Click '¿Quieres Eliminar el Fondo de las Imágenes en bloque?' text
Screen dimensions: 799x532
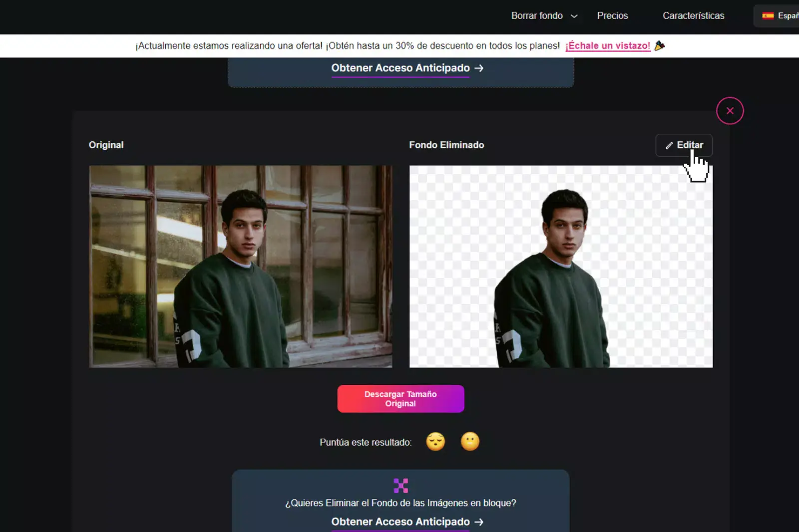click(x=400, y=503)
